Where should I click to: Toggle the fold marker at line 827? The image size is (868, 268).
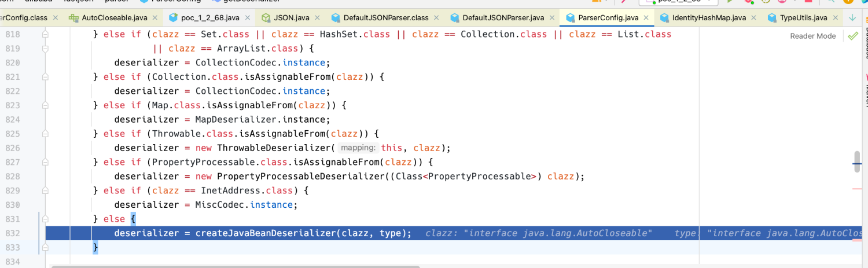(45, 162)
